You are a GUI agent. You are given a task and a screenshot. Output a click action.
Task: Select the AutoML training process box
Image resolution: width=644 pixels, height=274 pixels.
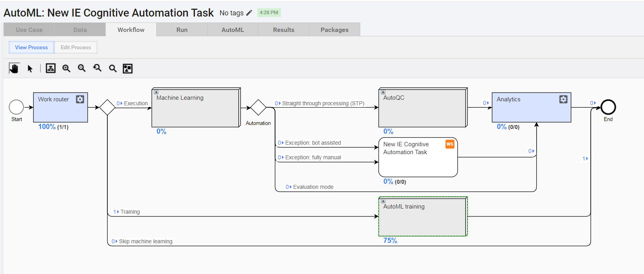tap(423, 216)
